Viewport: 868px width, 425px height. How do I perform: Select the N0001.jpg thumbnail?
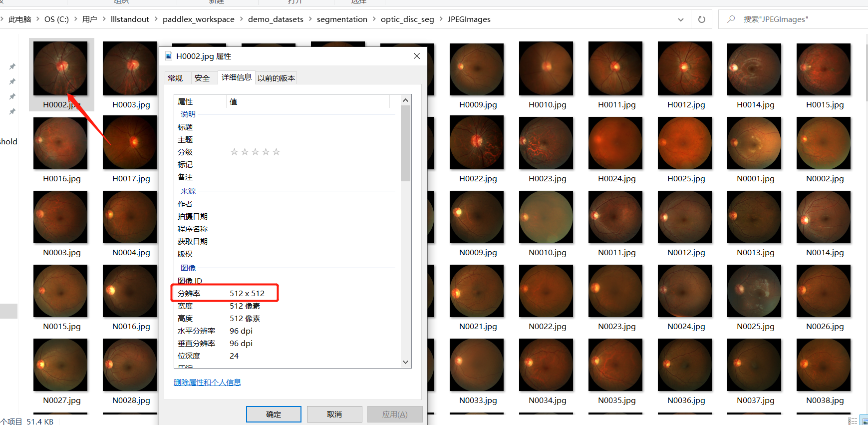(x=754, y=143)
